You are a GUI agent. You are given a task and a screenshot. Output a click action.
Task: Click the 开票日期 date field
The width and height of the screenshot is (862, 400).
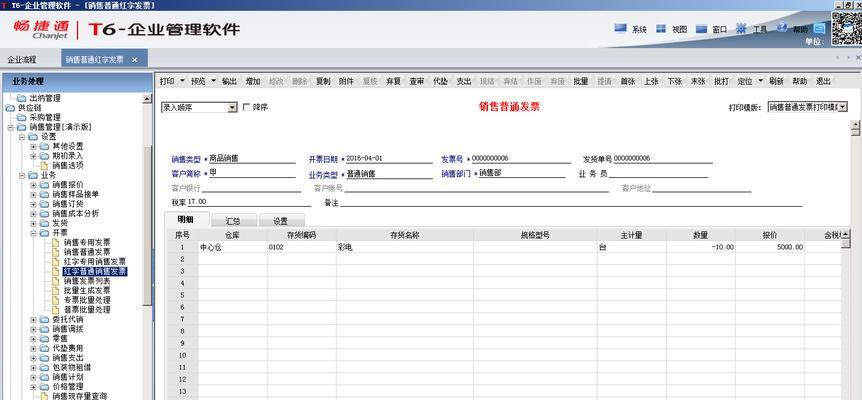390,159
